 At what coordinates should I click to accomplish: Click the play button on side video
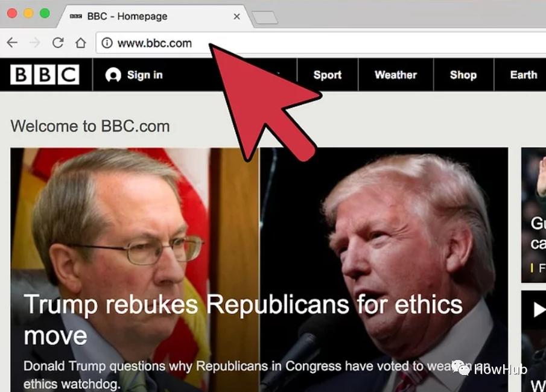pos(539,309)
